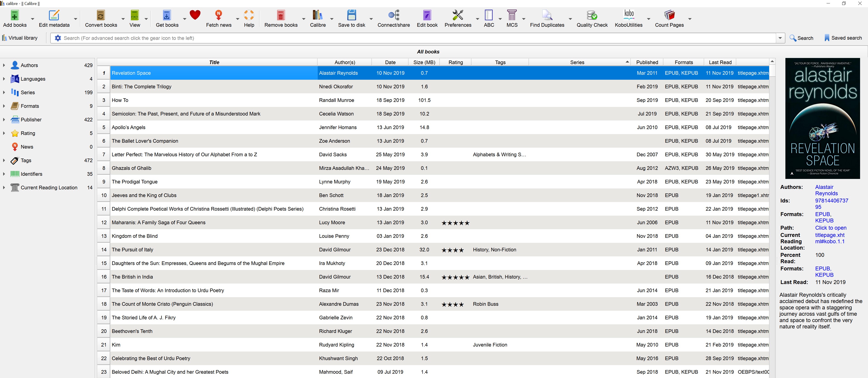Click the Add books icon
The width and height of the screenshot is (868, 378).
coord(14,15)
